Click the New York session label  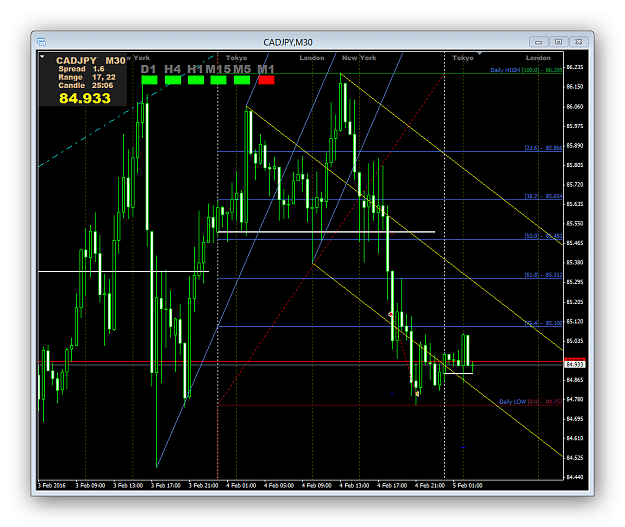pos(359,58)
